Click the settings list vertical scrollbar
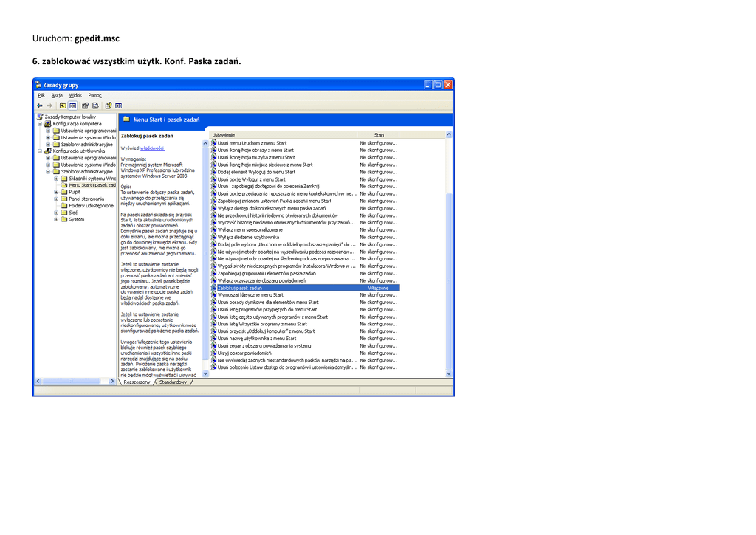Image resolution: width=756 pixels, height=535 pixels. tap(448, 280)
